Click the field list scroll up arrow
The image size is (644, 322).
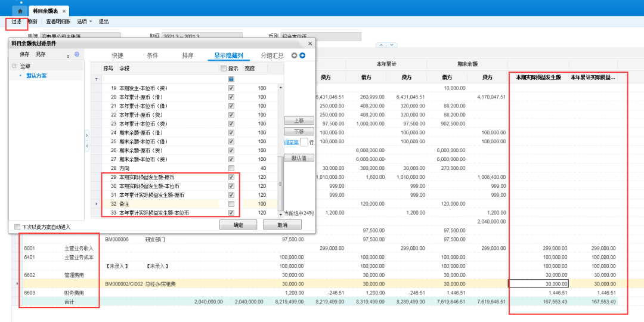[x=281, y=88]
